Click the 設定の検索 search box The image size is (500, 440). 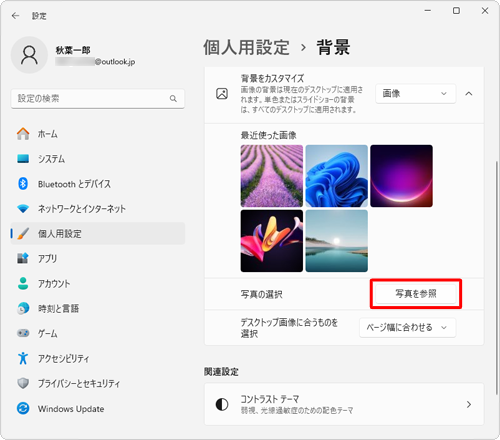coord(98,99)
